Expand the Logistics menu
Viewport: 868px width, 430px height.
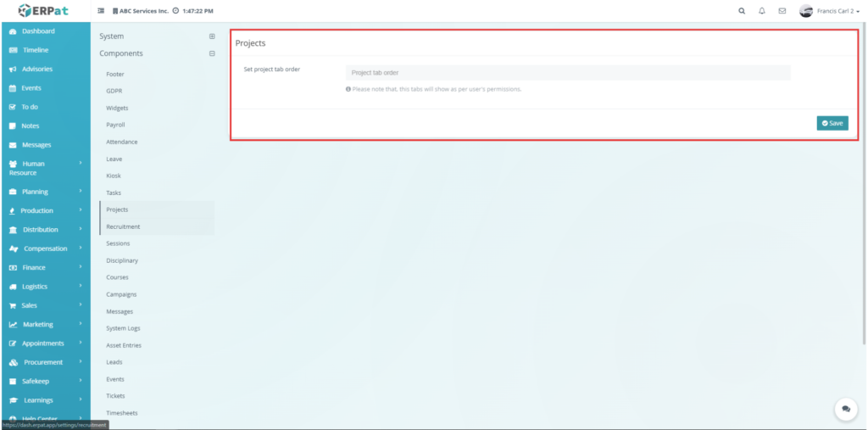pyautogui.click(x=45, y=287)
